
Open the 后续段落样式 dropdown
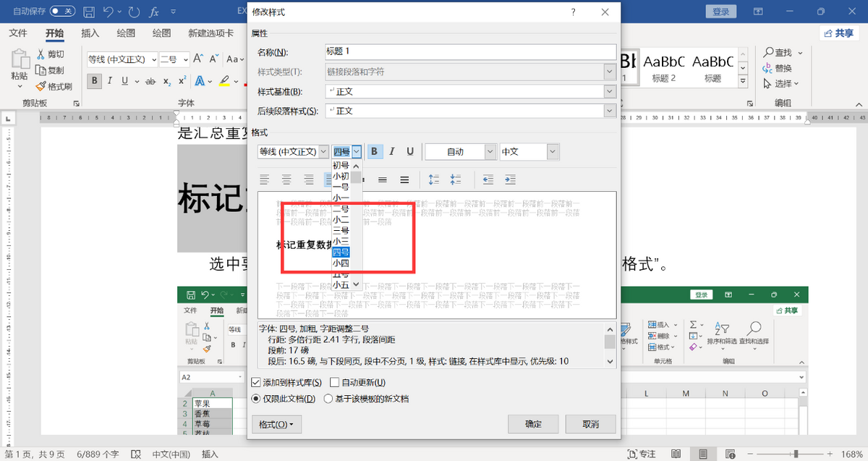pos(610,111)
